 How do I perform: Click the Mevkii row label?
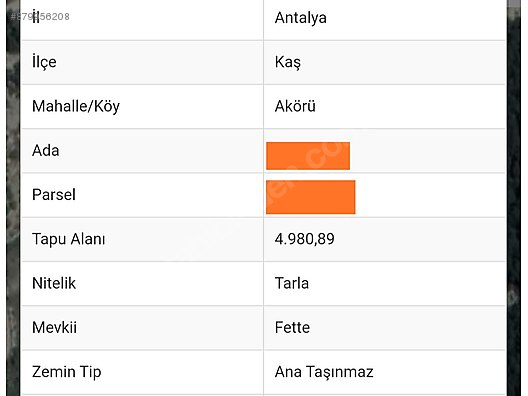click(x=54, y=327)
